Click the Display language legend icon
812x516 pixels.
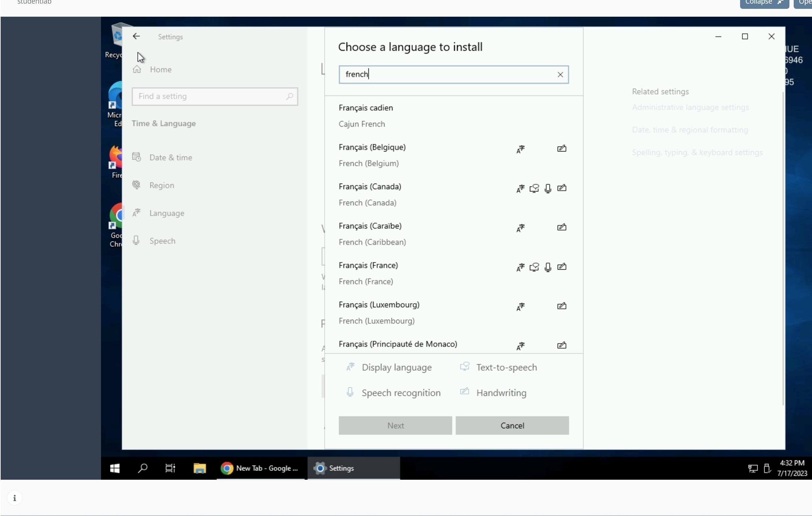[x=350, y=367]
